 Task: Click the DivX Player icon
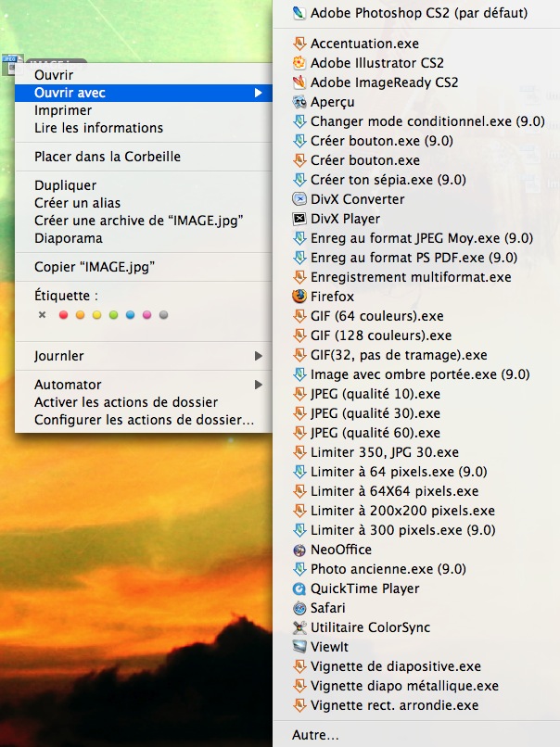coord(299,219)
